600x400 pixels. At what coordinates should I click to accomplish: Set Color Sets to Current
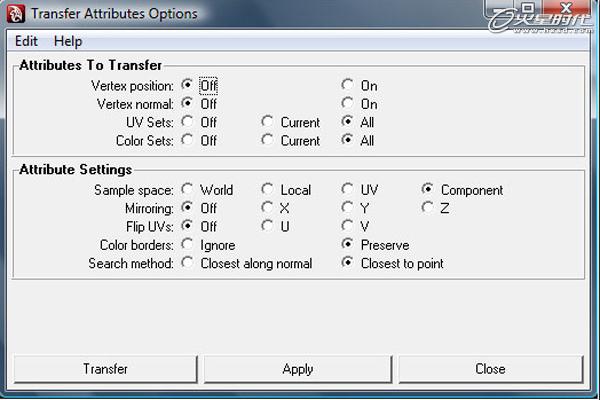click(x=268, y=141)
